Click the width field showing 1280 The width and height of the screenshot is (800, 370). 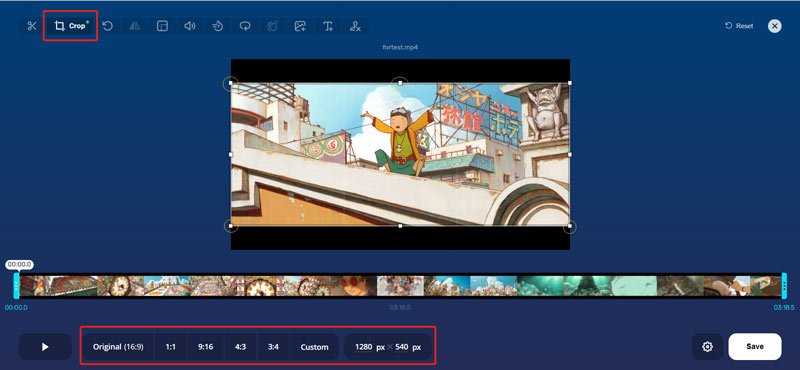pyautogui.click(x=364, y=347)
